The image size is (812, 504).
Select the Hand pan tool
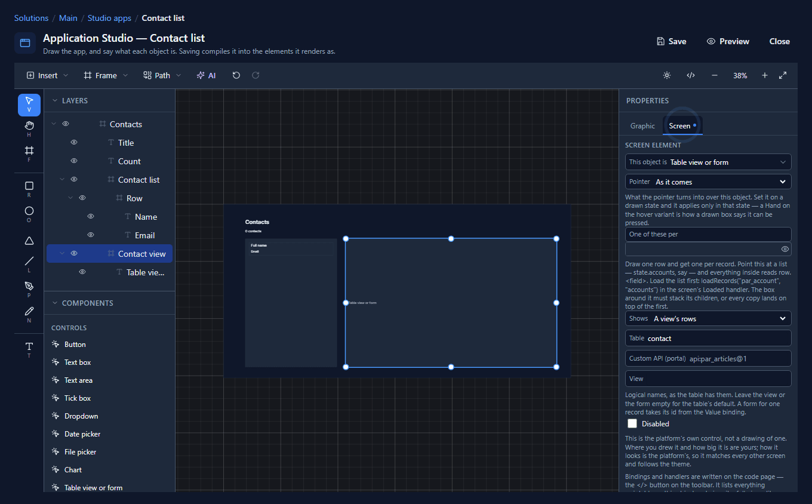pyautogui.click(x=29, y=128)
